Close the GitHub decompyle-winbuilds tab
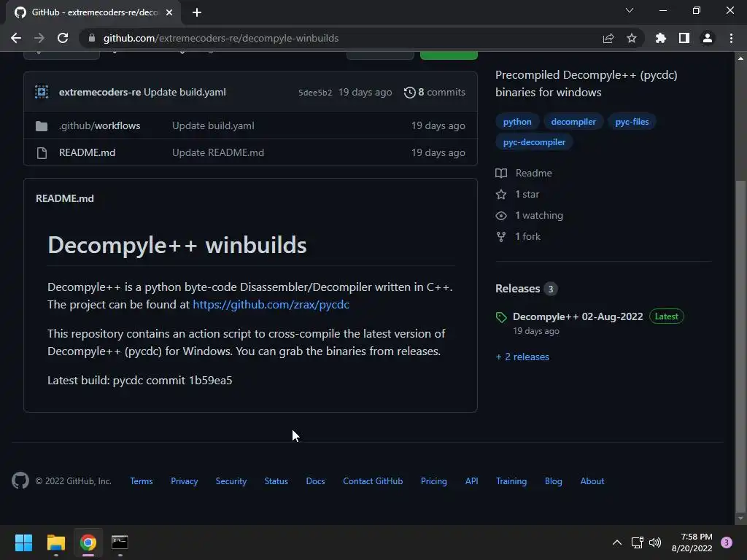 point(169,12)
